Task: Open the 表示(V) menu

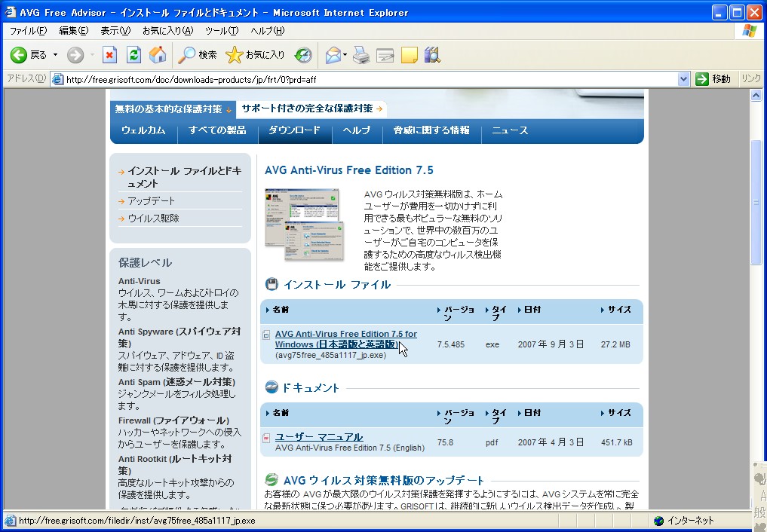Action: point(115,31)
